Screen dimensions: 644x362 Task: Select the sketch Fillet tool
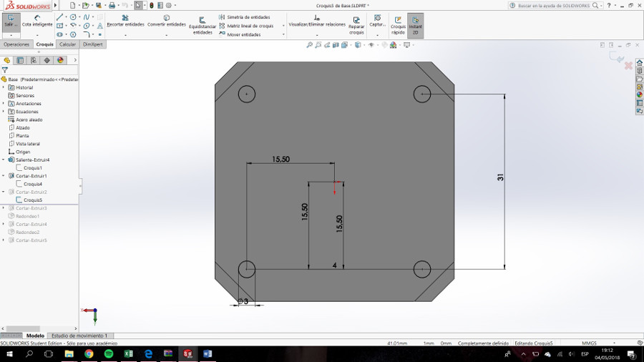click(87, 34)
